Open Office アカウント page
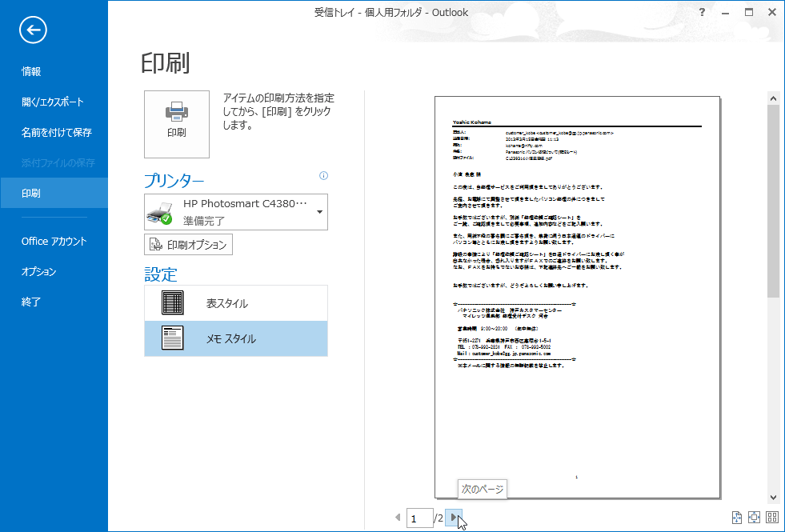Image resolution: width=785 pixels, height=532 pixels. [54, 242]
